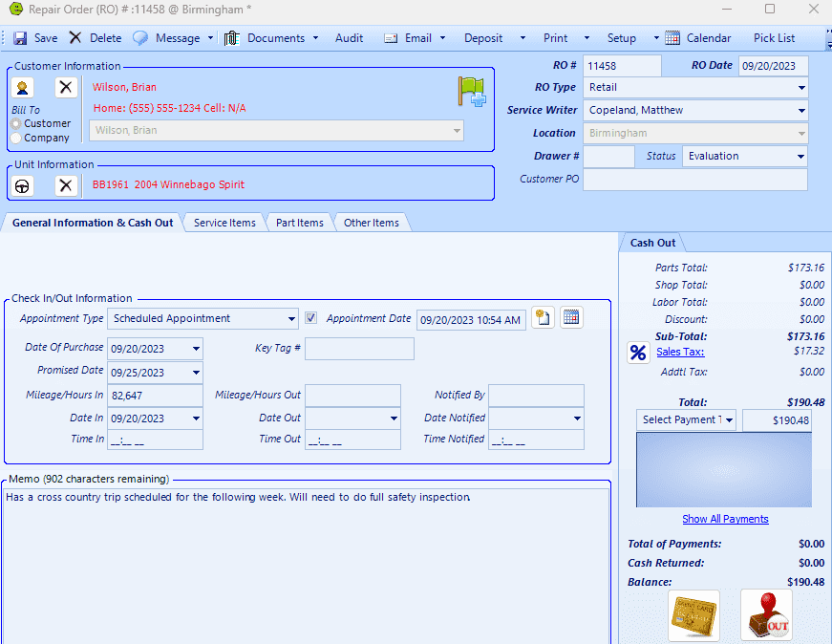Click the Notified By field

pos(536,396)
